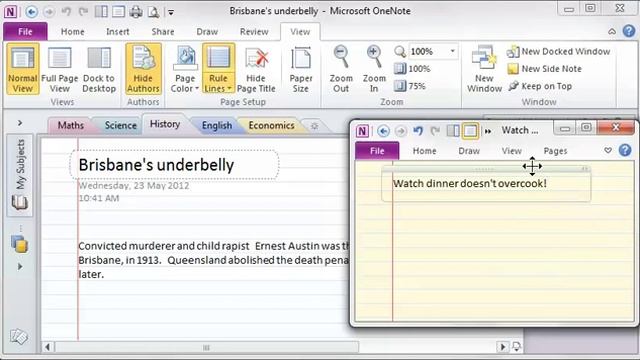Open the Paper Size pane
Viewport: 640px width, 360px height.
tap(301, 69)
